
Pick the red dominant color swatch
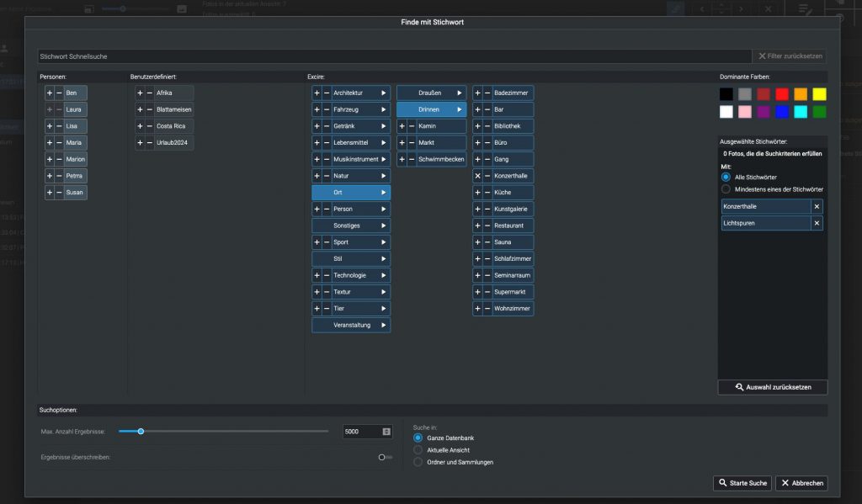781,93
